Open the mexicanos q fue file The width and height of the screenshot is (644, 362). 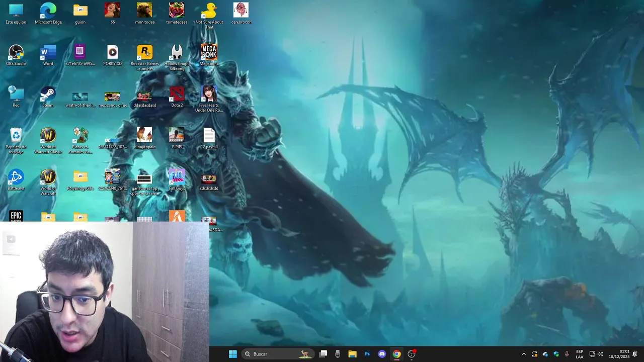click(112, 99)
